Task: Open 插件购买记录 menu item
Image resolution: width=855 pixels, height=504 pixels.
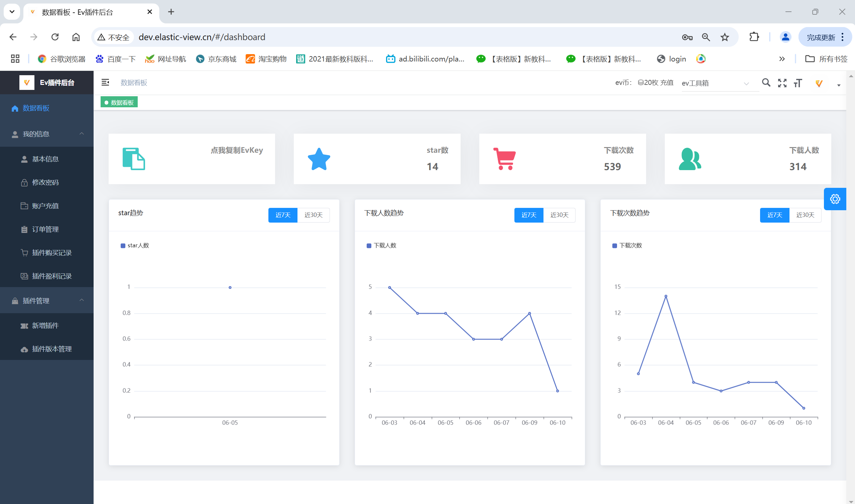Action: coord(47,253)
